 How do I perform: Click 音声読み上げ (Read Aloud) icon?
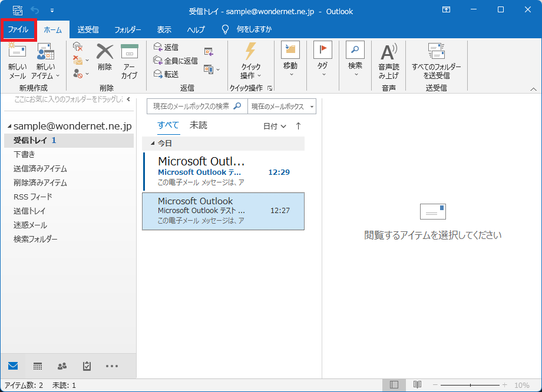pyautogui.click(x=388, y=52)
